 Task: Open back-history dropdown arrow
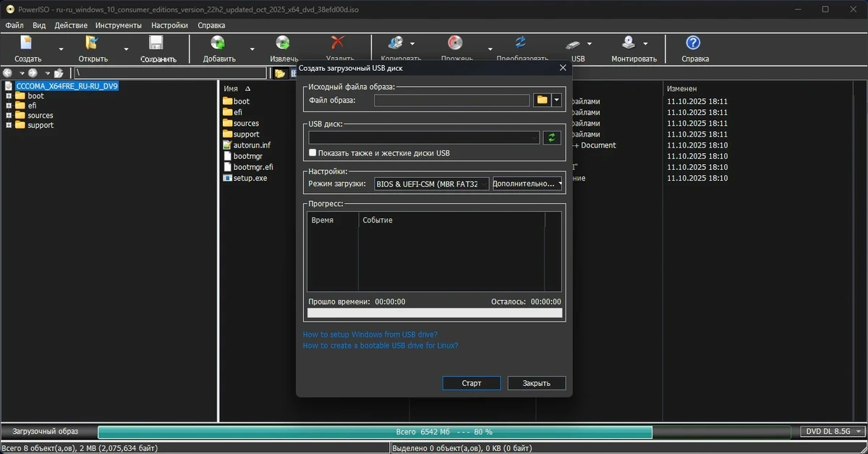tap(21, 73)
